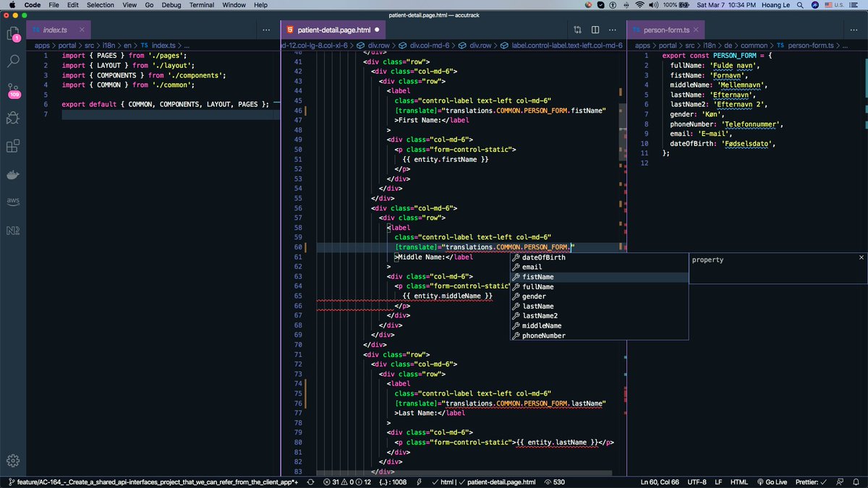Open the Debug menu
Image resolution: width=868 pixels, height=488 pixels.
click(x=172, y=5)
